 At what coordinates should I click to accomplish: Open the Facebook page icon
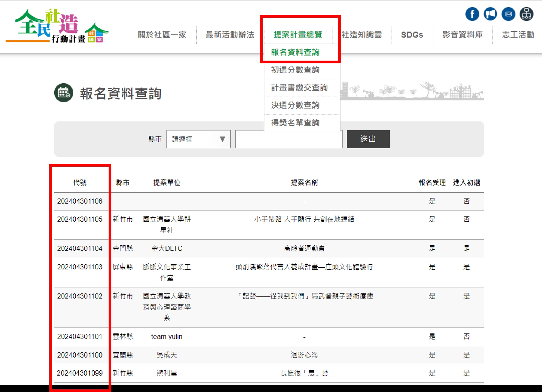click(472, 14)
